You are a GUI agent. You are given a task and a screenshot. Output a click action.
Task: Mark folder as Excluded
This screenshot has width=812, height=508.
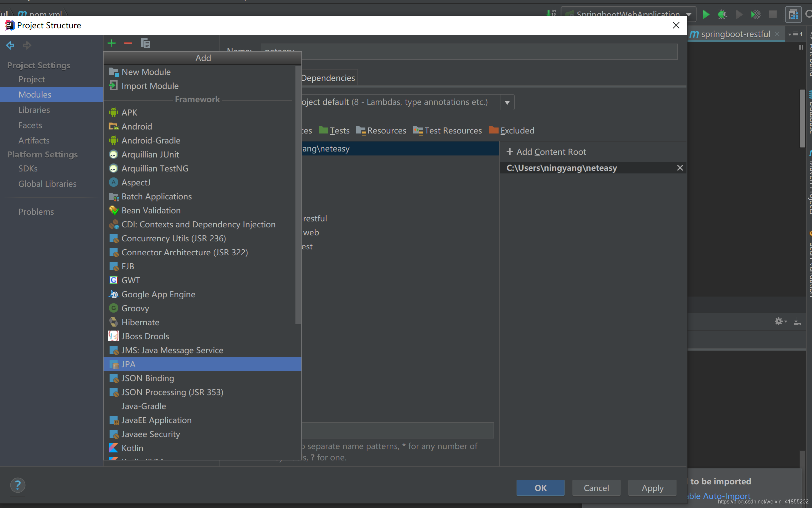tap(512, 130)
